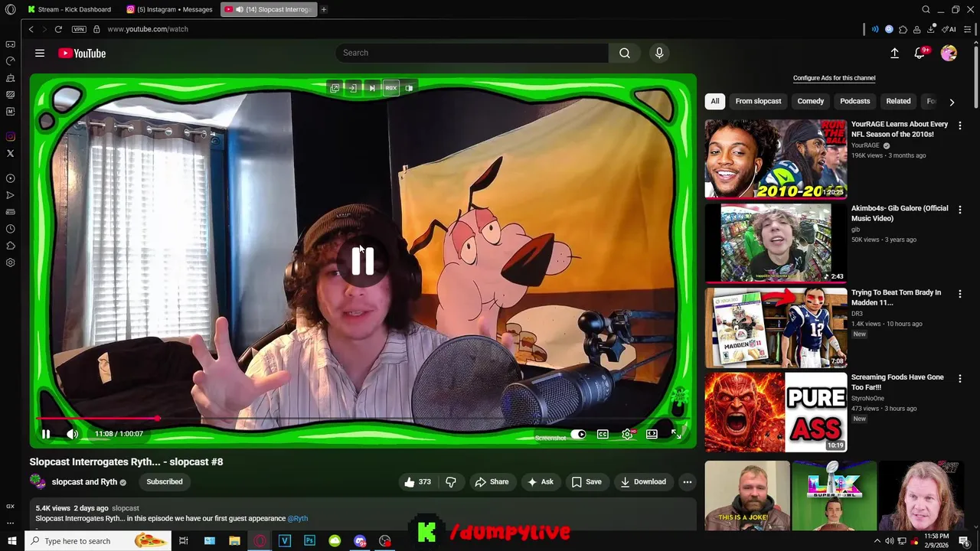Go to the YouTube home logo
Screen dimensions: 980x551
click(x=82, y=53)
